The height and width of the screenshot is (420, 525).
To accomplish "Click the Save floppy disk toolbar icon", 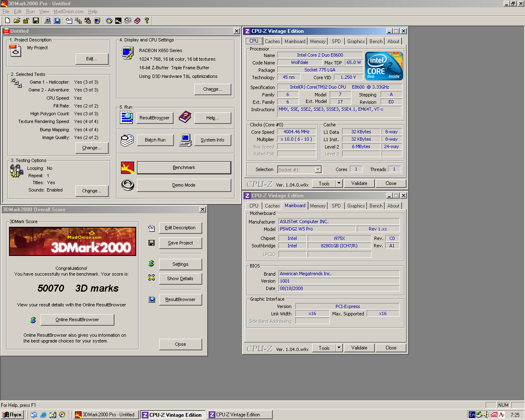I will pyautogui.click(x=36, y=21).
